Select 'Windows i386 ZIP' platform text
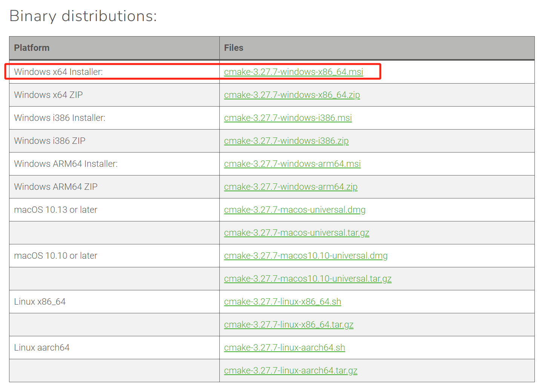Image resolution: width=545 pixels, height=392 pixels. click(50, 141)
